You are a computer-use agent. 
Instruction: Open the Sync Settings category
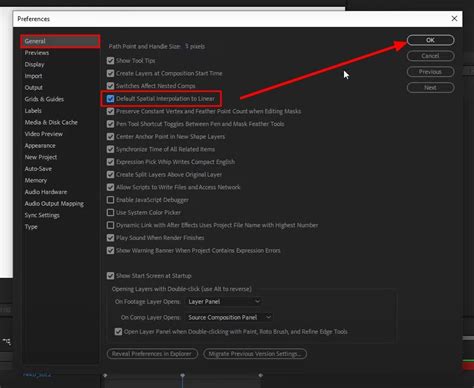click(42, 215)
